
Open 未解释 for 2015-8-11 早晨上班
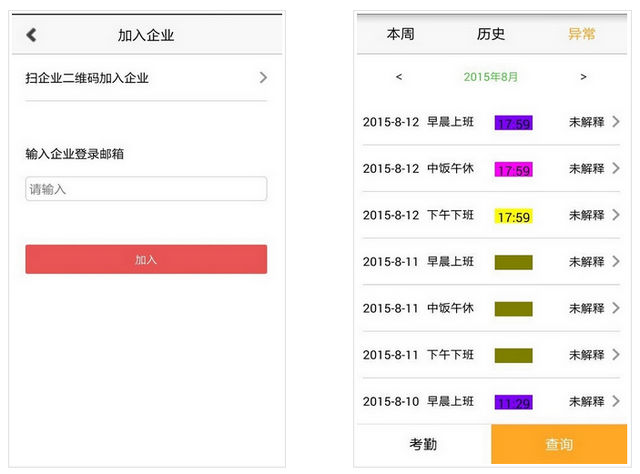pos(587,262)
